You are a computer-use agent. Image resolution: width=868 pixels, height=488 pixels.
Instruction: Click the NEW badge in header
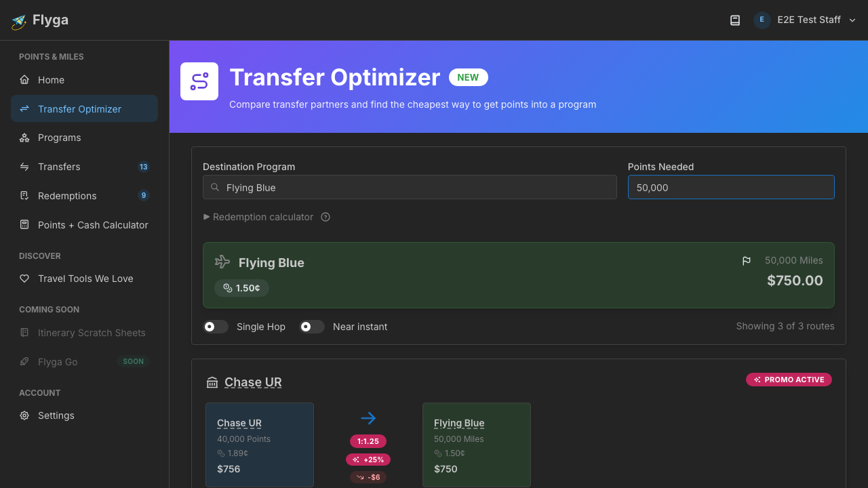click(x=468, y=77)
